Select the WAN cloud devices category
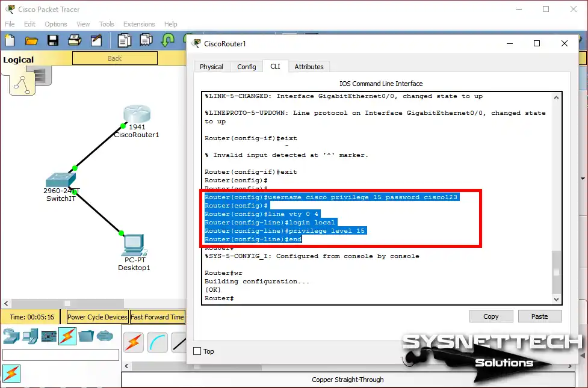Viewport: 588px width, 388px height. pos(105,336)
